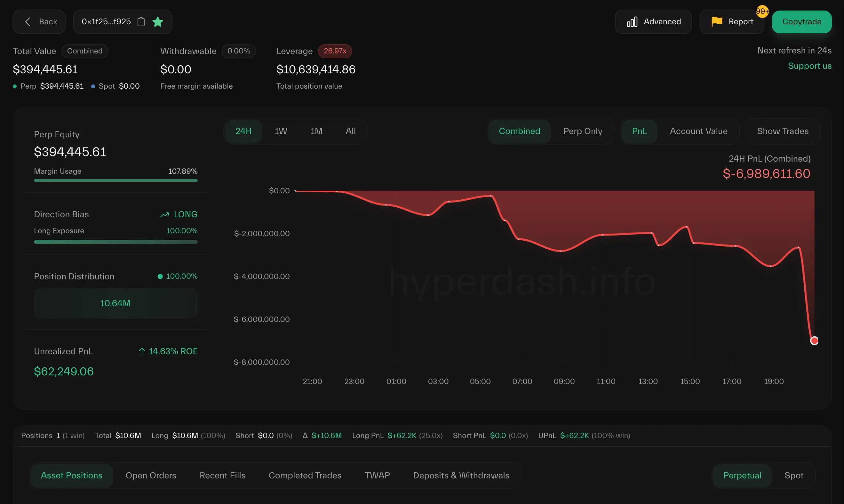This screenshot has width=844, height=504.
Task: Click the green Position Distribution dot
Action: coord(160,276)
